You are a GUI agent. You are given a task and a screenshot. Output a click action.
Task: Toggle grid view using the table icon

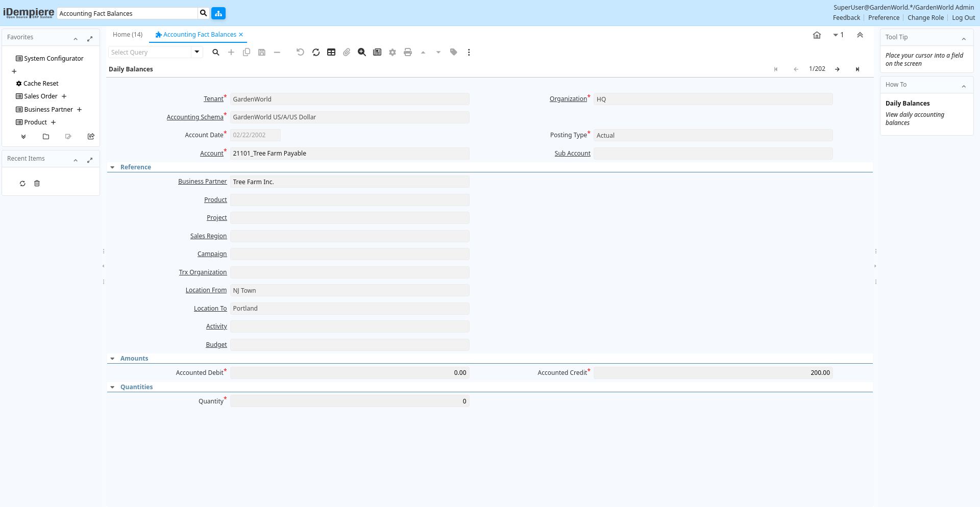click(x=331, y=53)
